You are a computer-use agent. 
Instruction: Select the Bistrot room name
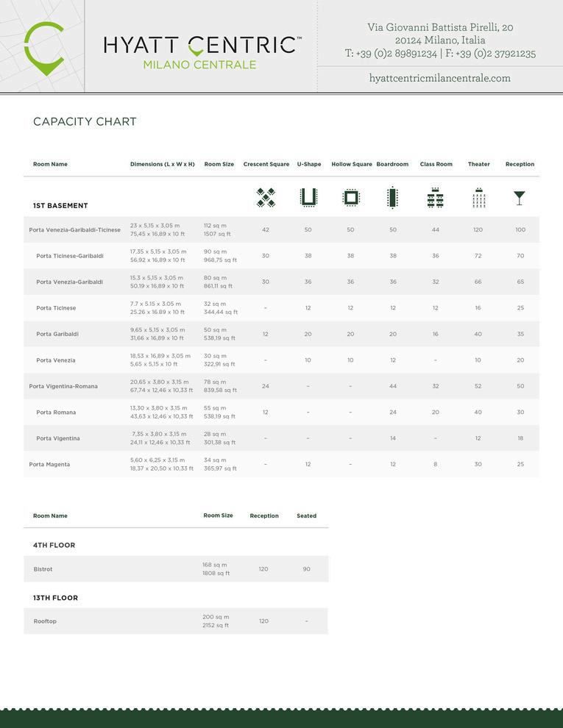tap(43, 569)
